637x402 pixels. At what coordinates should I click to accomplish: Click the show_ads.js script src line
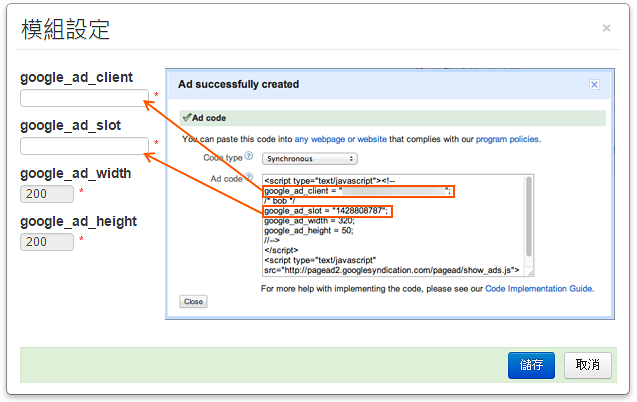tap(392, 270)
